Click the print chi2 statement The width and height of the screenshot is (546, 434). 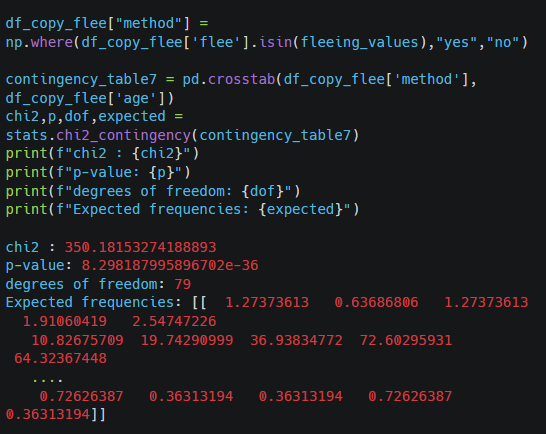tap(102, 153)
